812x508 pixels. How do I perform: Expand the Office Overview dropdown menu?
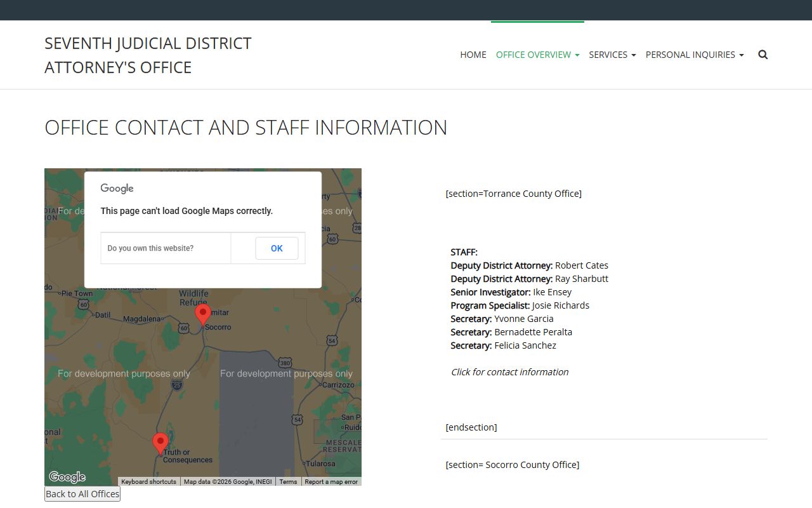coord(537,55)
